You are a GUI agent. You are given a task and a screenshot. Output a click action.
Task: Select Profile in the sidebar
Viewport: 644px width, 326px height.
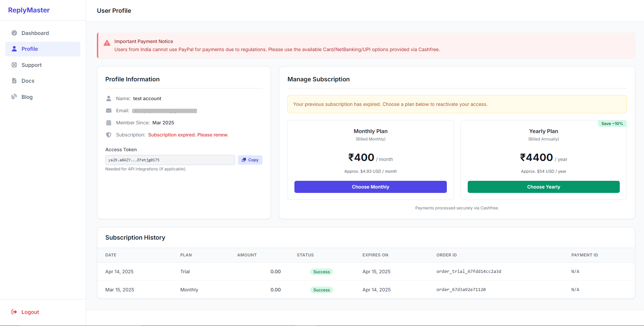coord(43,49)
